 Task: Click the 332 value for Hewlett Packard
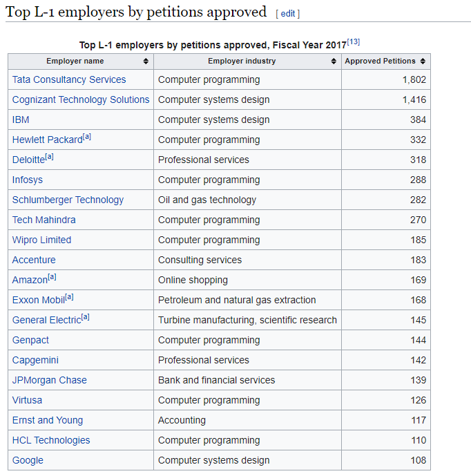tap(418, 140)
